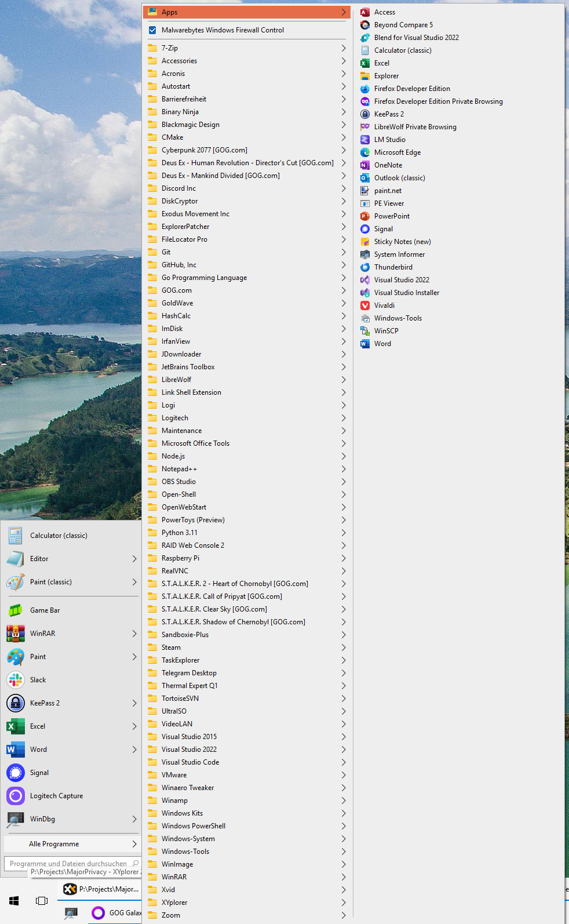Expand WinDbg submenu arrow

[134, 819]
